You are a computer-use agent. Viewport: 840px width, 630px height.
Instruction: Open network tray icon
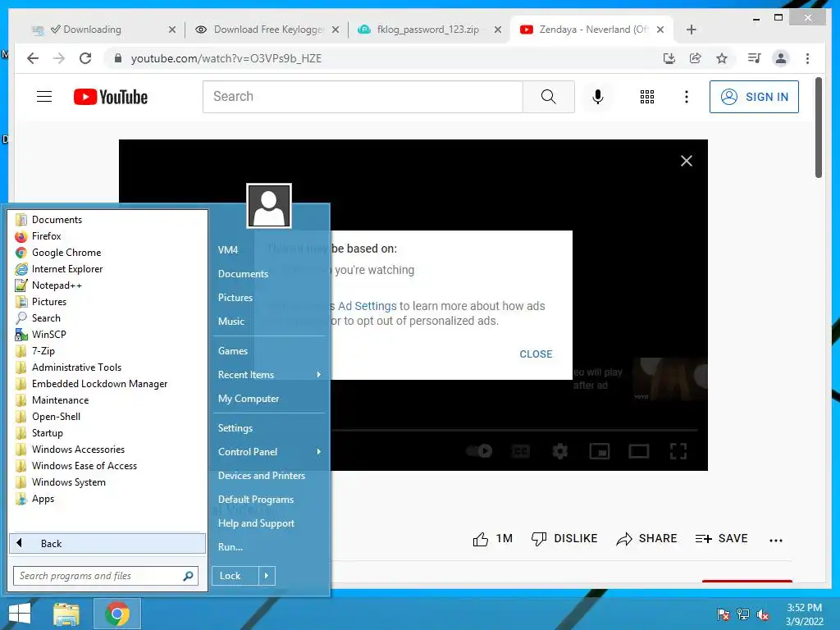(x=743, y=614)
